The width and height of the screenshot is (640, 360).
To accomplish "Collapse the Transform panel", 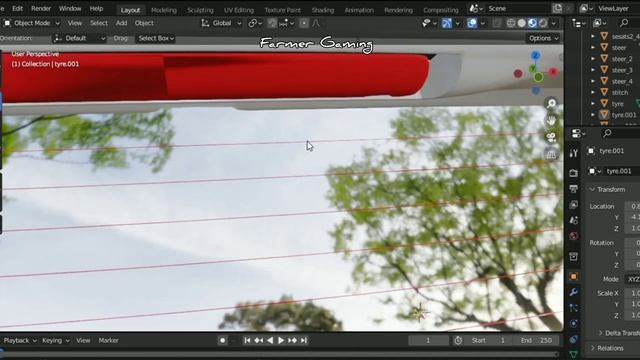I will point(592,189).
